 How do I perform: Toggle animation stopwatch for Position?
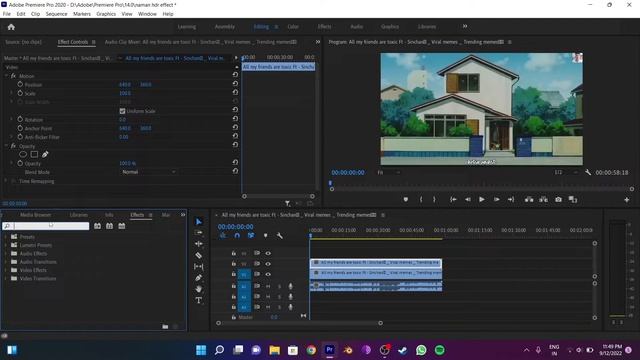pyautogui.click(x=20, y=84)
